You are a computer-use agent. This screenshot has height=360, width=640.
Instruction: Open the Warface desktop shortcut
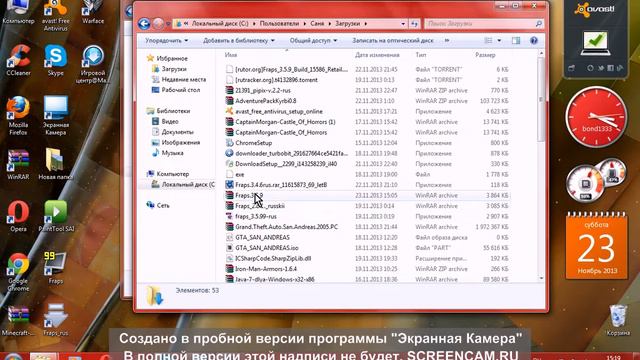point(93,12)
